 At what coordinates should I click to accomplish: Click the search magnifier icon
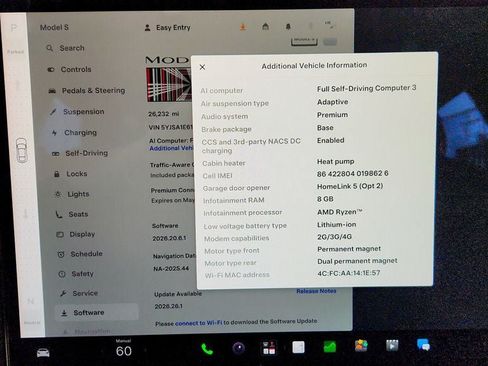click(50, 48)
